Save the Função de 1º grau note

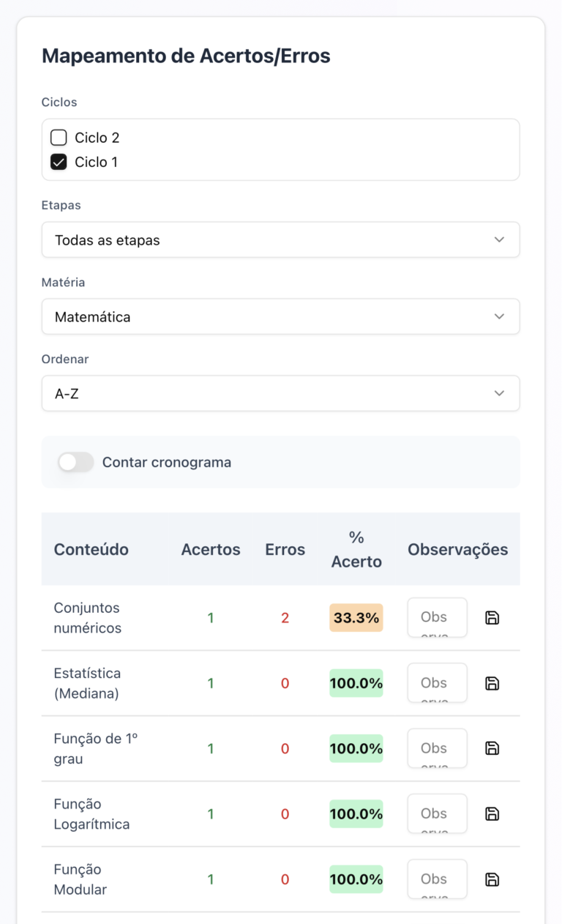tap(492, 748)
